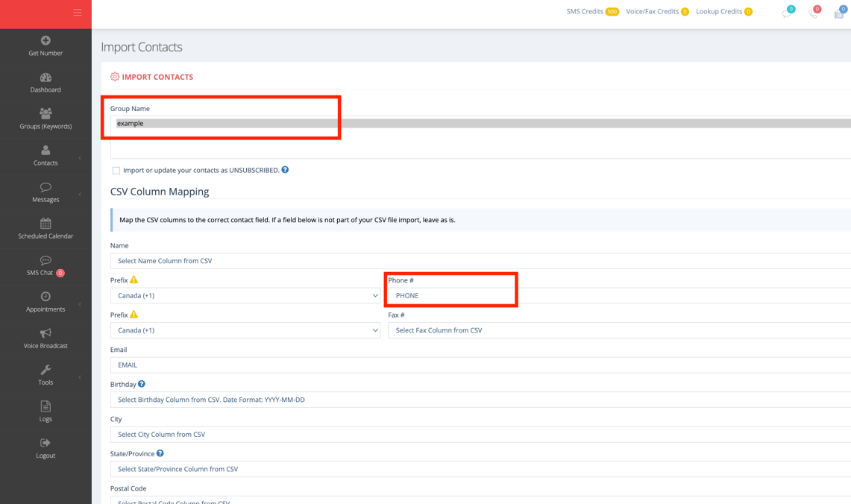Open the Get Number plus icon
Image resolution: width=851 pixels, height=504 pixels.
[45, 40]
